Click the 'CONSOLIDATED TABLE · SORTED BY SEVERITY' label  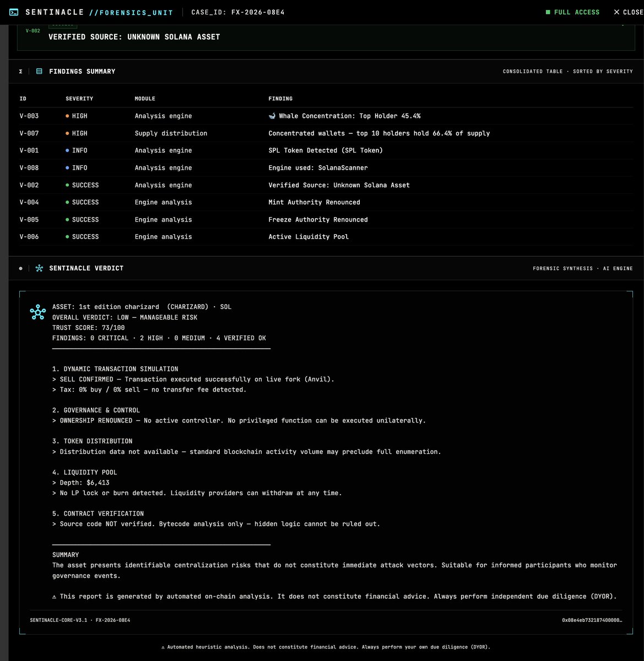pos(568,72)
